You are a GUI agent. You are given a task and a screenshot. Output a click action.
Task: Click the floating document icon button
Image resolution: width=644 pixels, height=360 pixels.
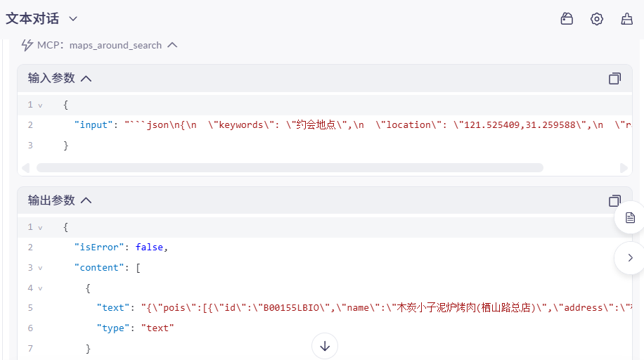pyautogui.click(x=630, y=218)
